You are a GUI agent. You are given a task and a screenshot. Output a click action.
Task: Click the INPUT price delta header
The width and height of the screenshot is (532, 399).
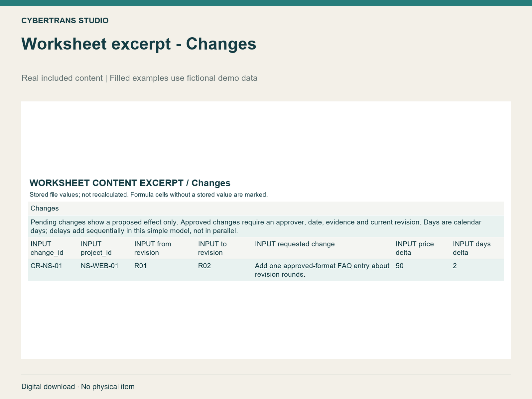coord(415,248)
